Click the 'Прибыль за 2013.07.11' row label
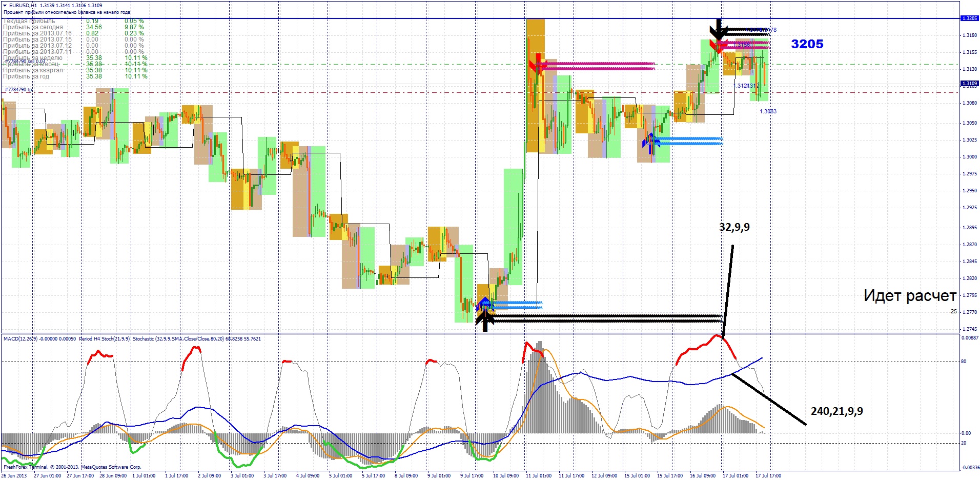The height and width of the screenshot is (480, 980). pyautogui.click(x=37, y=52)
